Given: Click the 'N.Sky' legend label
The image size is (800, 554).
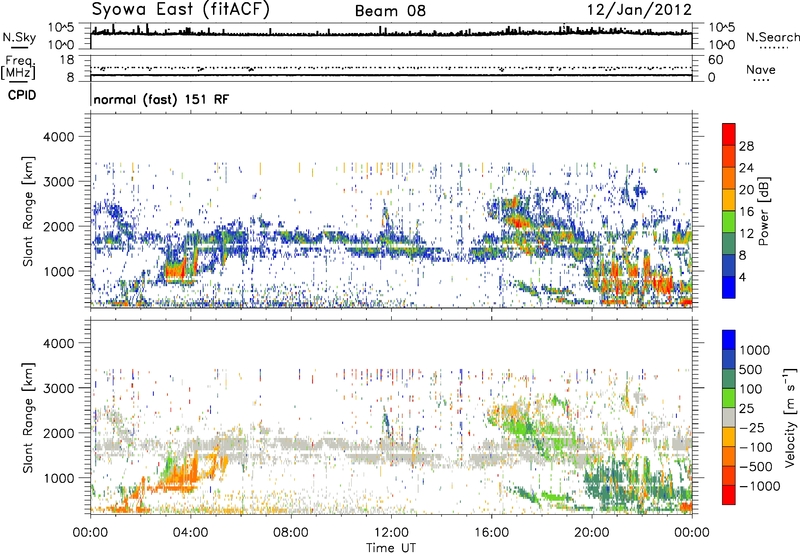Looking at the screenshot, I should pos(19,37).
